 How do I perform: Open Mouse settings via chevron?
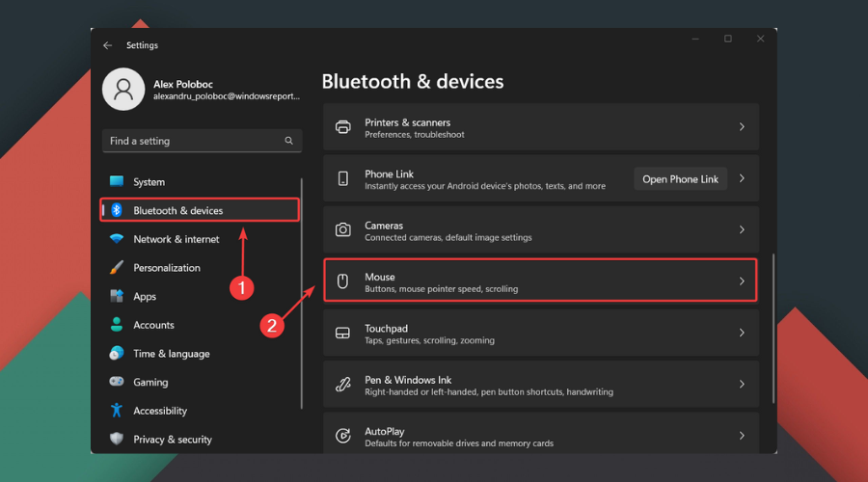tap(742, 281)
